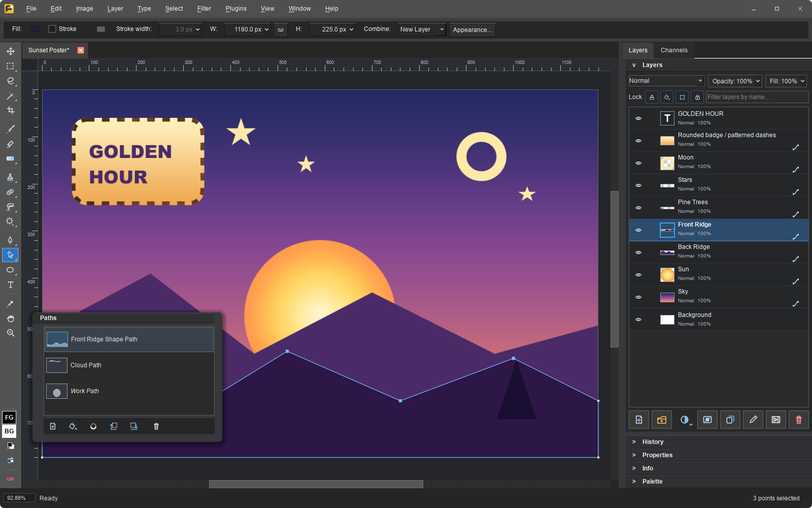Delete the selected path in Paths panel

point(156,426)
